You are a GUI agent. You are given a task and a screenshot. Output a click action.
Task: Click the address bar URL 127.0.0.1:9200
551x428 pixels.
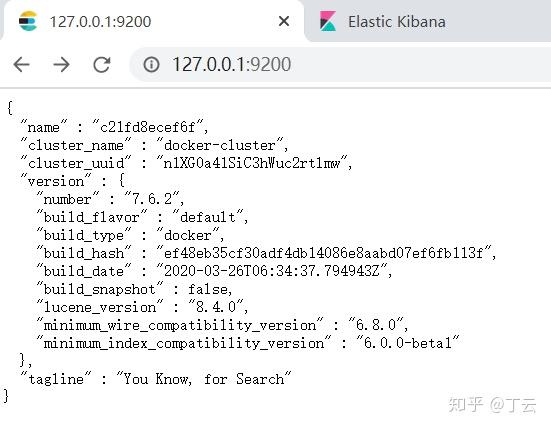pos(232,65)
